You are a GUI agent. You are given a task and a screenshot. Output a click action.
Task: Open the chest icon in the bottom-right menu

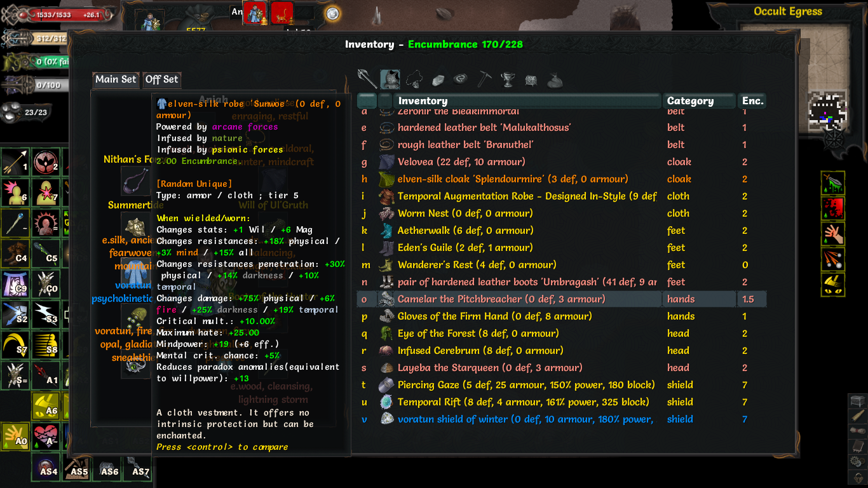point(857,401)
